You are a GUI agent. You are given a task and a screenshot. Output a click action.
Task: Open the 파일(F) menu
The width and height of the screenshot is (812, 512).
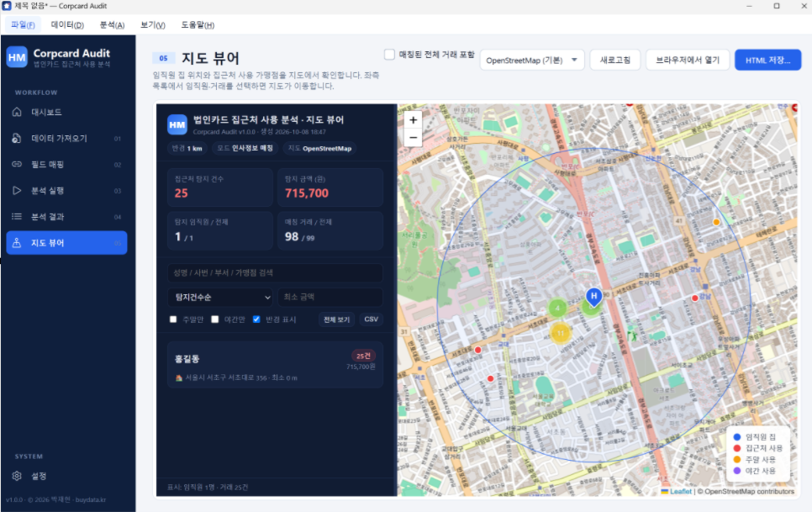point(23,25)
